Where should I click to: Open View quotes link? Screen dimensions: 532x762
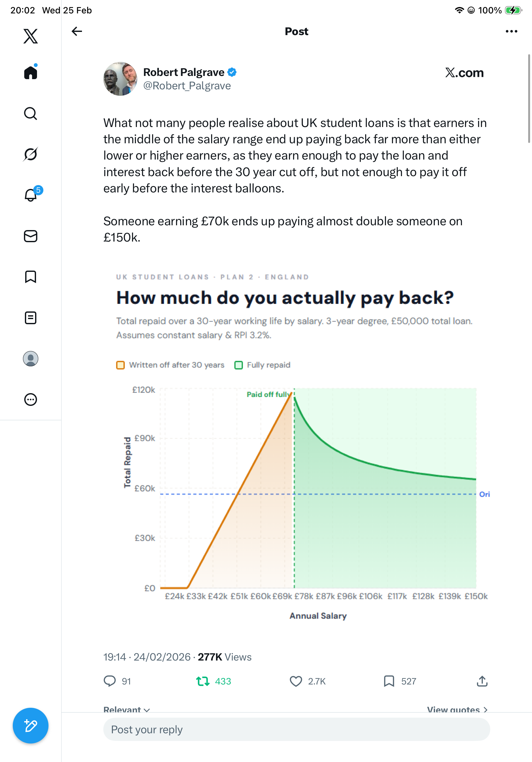click(457, 710)
